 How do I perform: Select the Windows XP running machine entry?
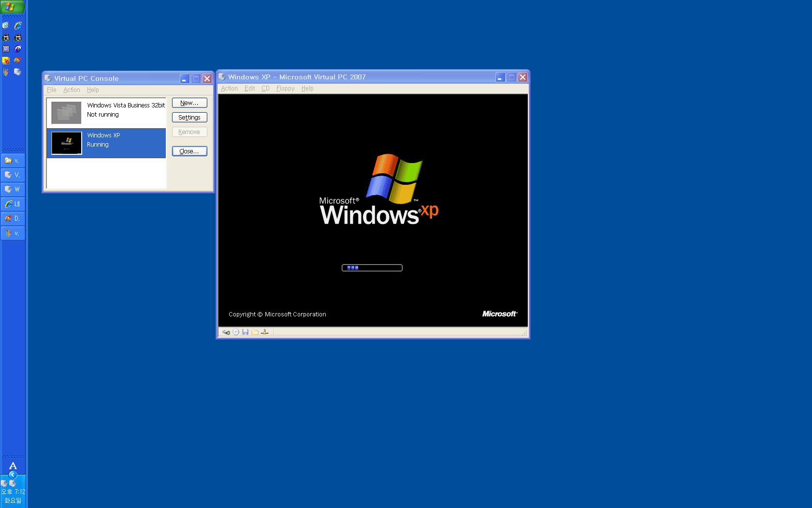106,143
